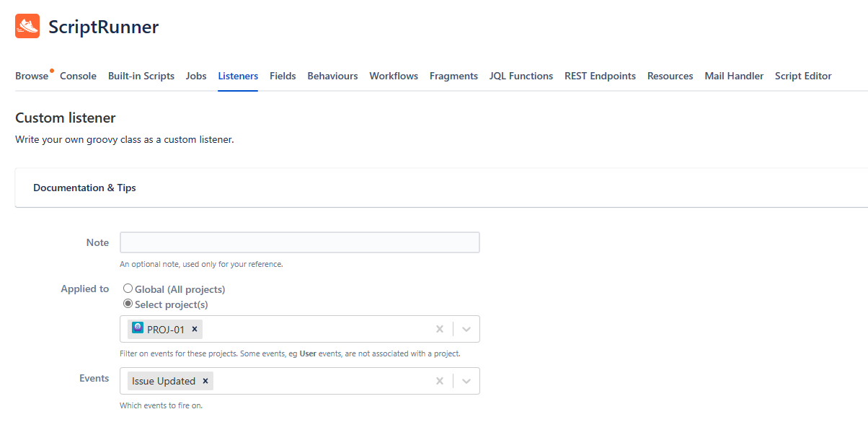Open the Fields tab
This screenshot has width=868, height=422.
pyautogui.click(x=283, y=76)
